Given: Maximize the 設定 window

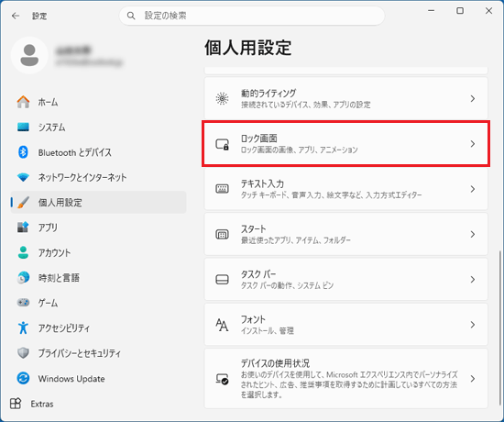Looking at the screenshot, I should [460, 11].
